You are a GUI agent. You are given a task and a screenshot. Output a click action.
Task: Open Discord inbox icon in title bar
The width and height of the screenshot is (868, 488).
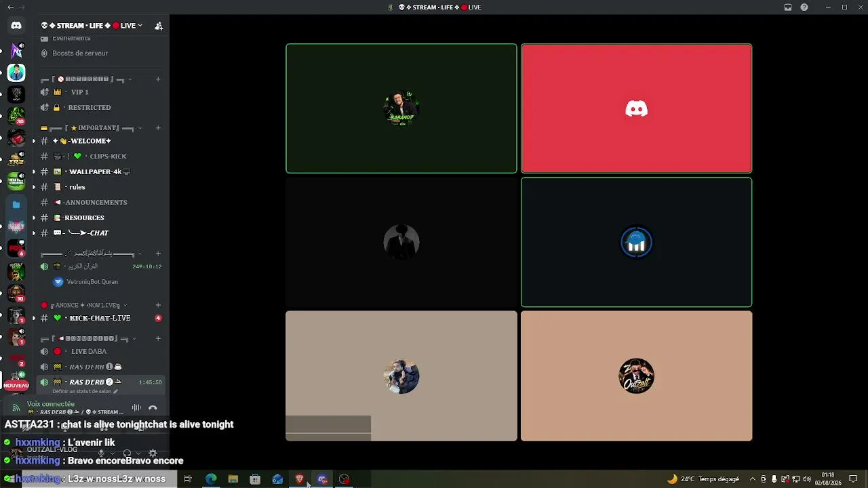coord(788,7)
